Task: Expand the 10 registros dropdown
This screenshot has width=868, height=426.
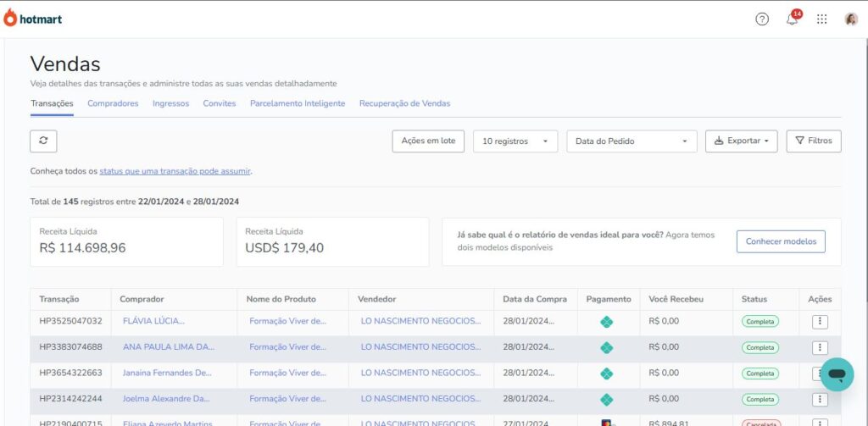Action: pos(515,141)
